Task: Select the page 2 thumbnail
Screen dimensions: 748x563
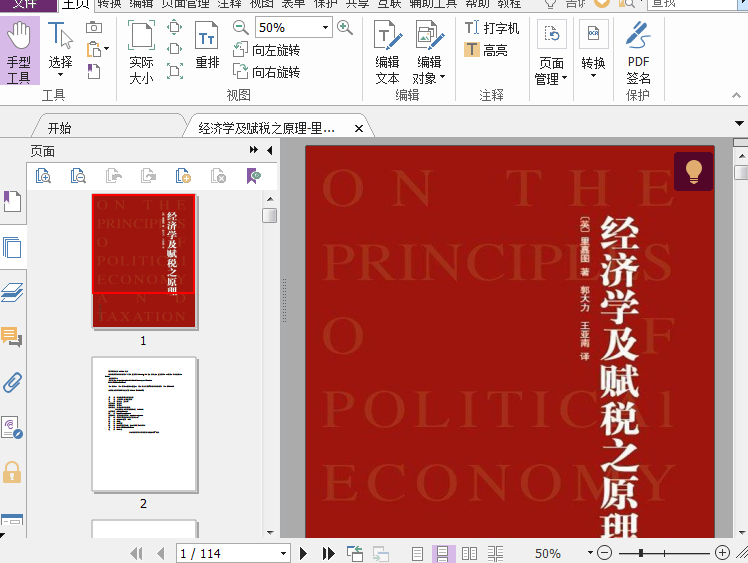Action: click(145, 425)
